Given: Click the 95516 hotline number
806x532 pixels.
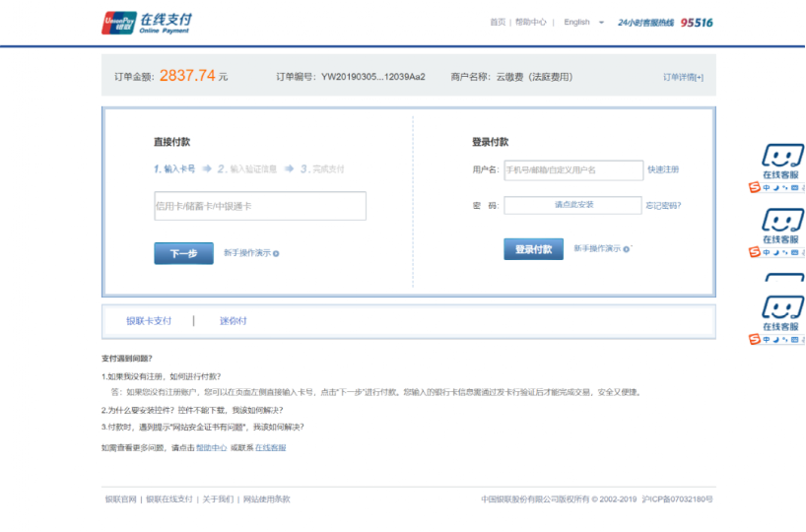Looking at the screenshot, I should pyautogui.click(x=697, y=23).
